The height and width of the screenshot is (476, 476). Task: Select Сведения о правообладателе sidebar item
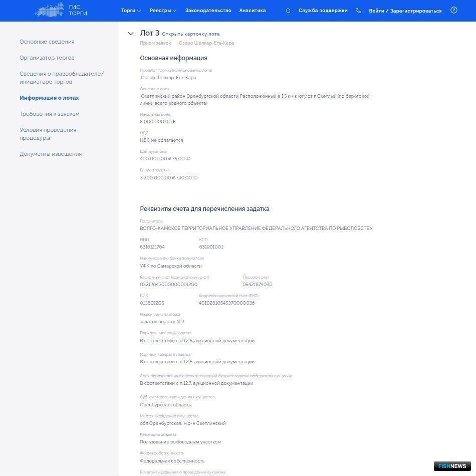61,78
